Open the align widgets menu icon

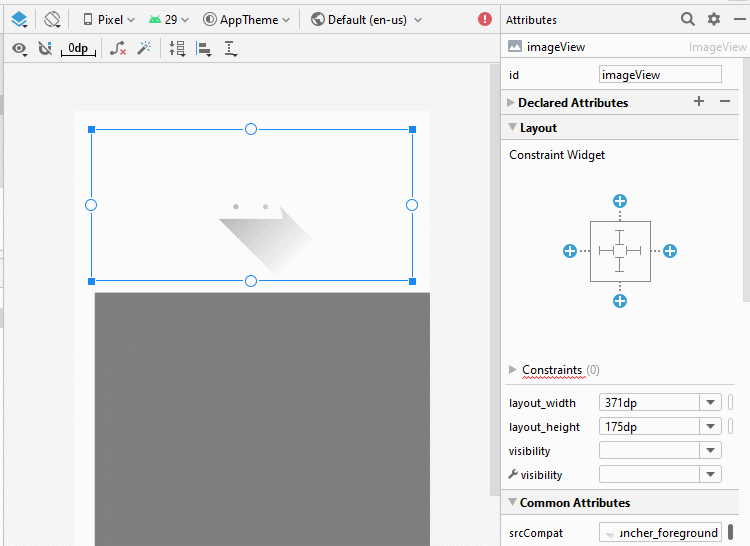pos(204,49)
